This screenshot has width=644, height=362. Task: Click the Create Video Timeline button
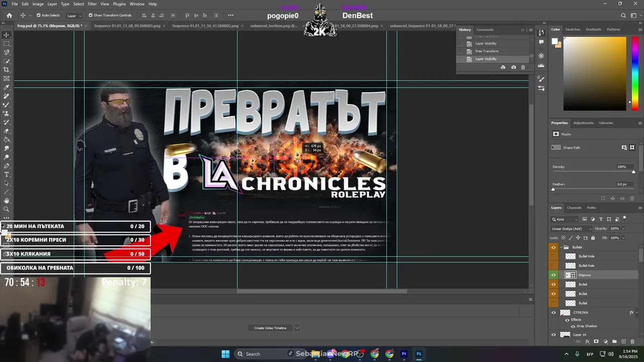[270, 328]
